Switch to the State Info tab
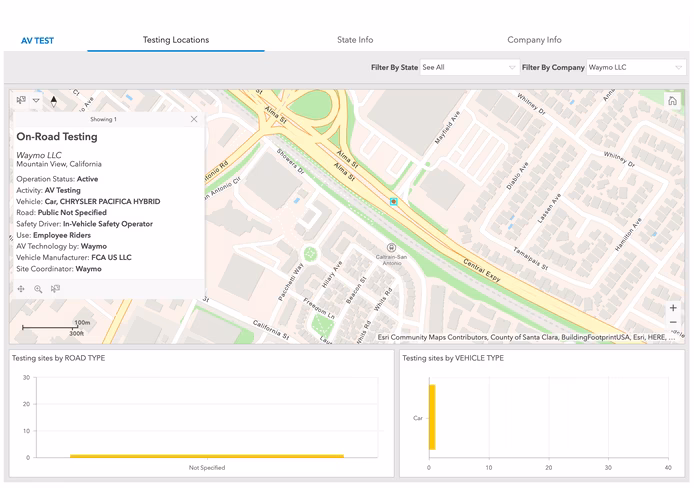Screen dimensions: 694x488 point(355,40)
